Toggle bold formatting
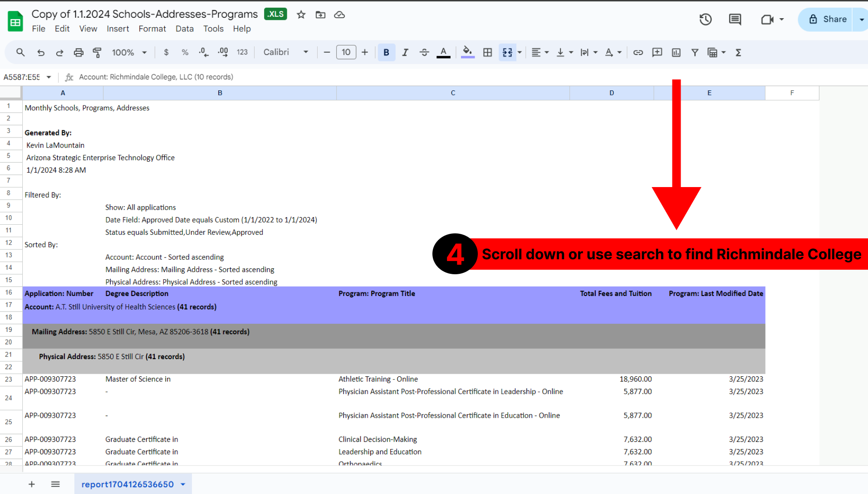The image size is (868, 494). tap(386, 52)
